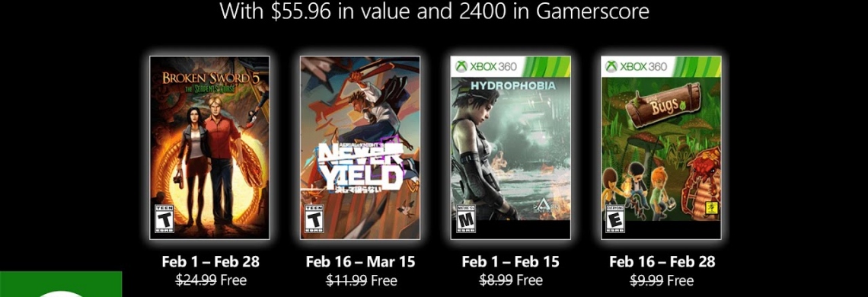Click the Mature ESRB rating on Hydrophobia

pos(464,219)
